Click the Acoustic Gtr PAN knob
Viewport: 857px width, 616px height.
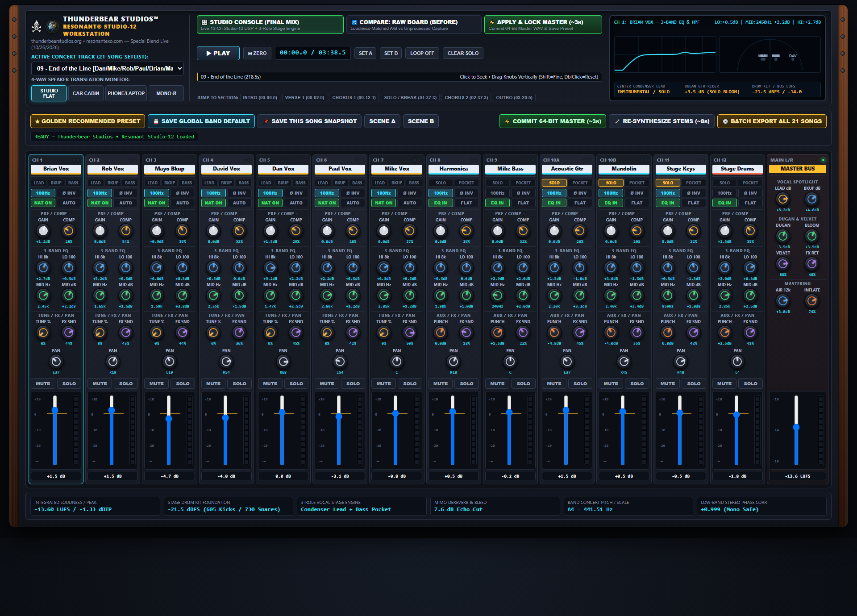(567, 362)
